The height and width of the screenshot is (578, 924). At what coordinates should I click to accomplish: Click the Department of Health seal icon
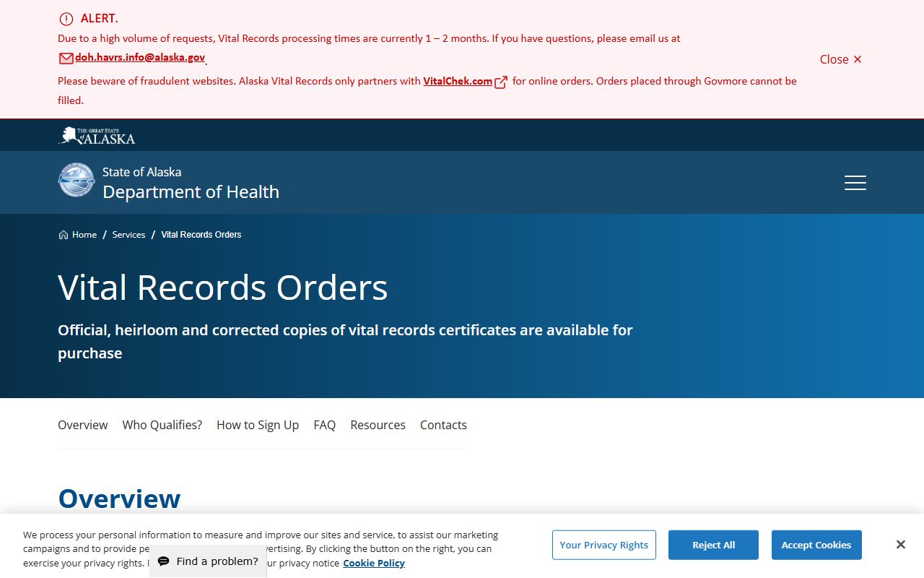point(76,181)
